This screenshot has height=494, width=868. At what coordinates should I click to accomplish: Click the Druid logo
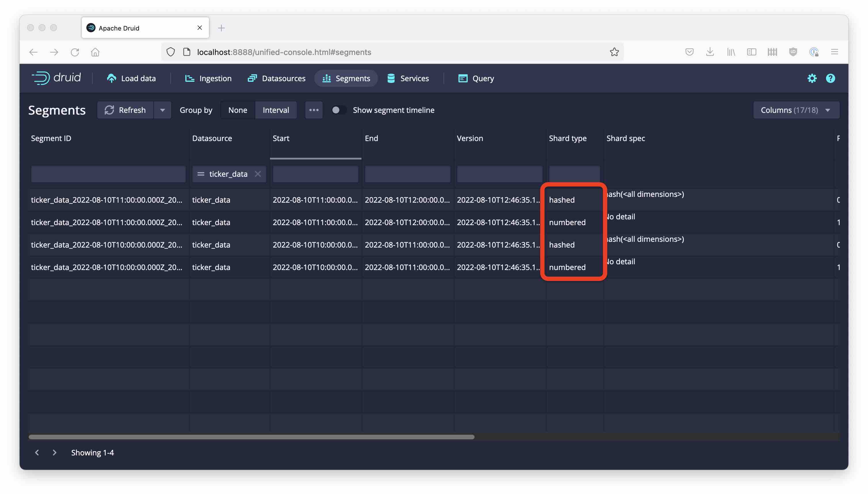[x=56, y=78]
